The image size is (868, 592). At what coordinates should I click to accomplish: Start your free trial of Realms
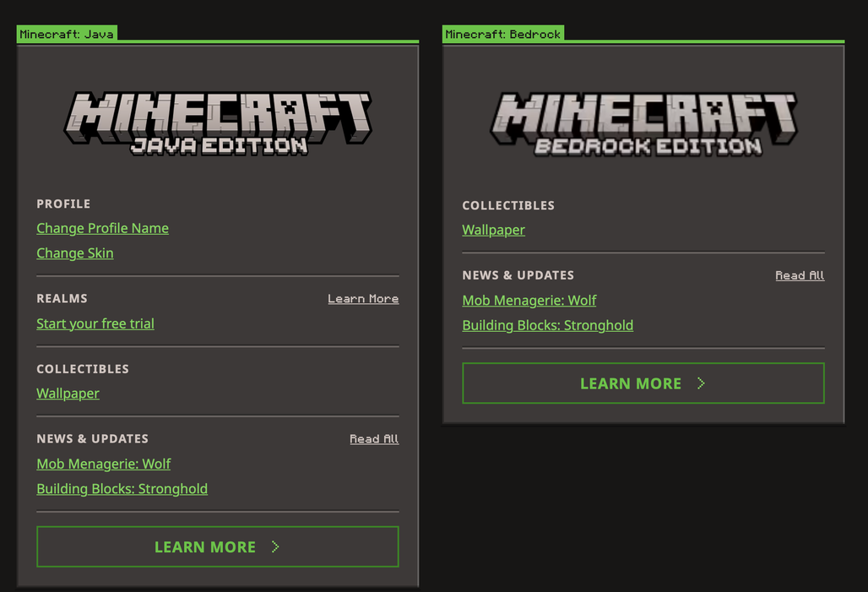95,323
